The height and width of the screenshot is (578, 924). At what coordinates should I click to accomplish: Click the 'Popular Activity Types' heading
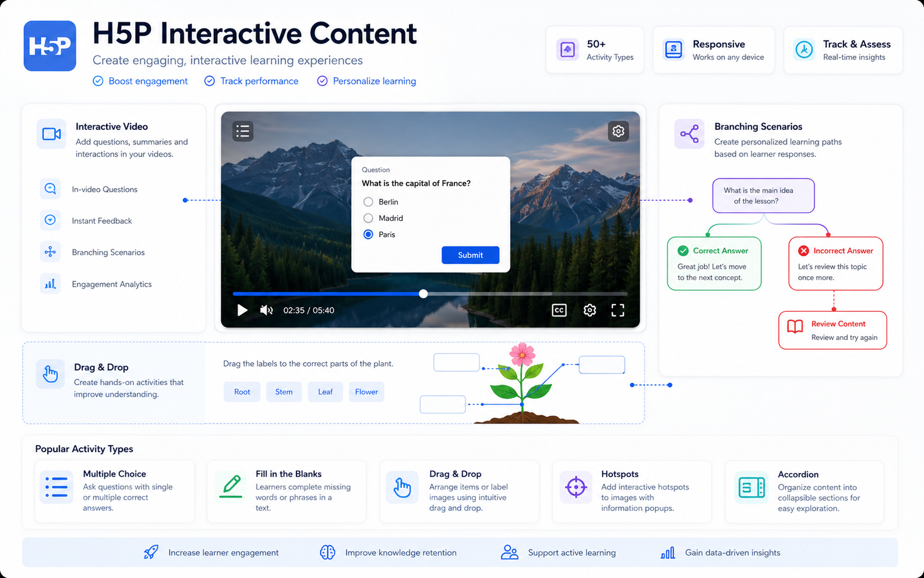(x=84, y=449)
